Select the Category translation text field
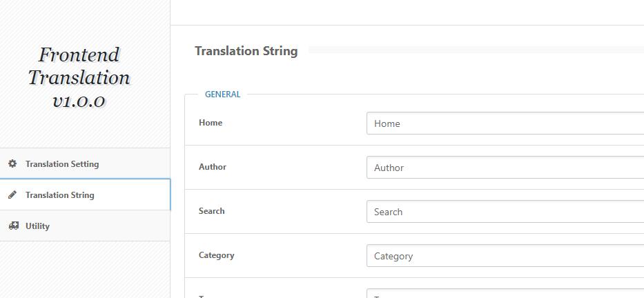The height and width of the screenshot is (298, 644). tap(505, 256)
